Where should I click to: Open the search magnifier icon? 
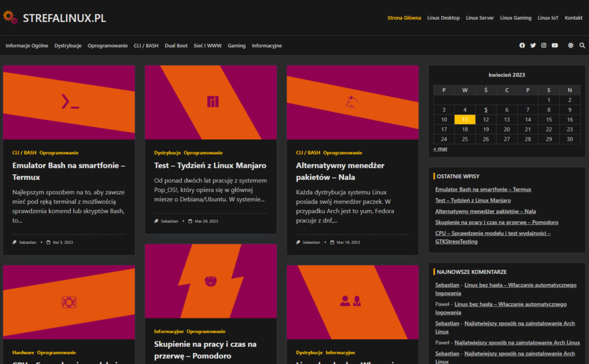point(582,45)
